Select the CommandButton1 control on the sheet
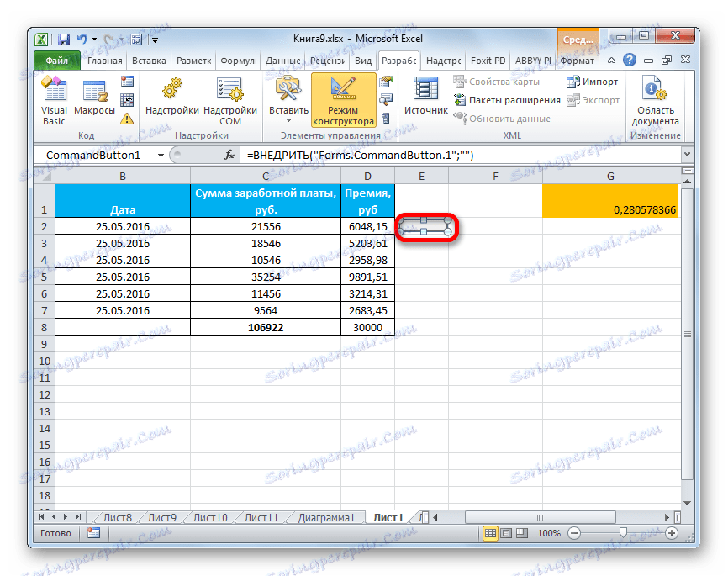Viewport: 728px width, 576px height. pos(425,227)
